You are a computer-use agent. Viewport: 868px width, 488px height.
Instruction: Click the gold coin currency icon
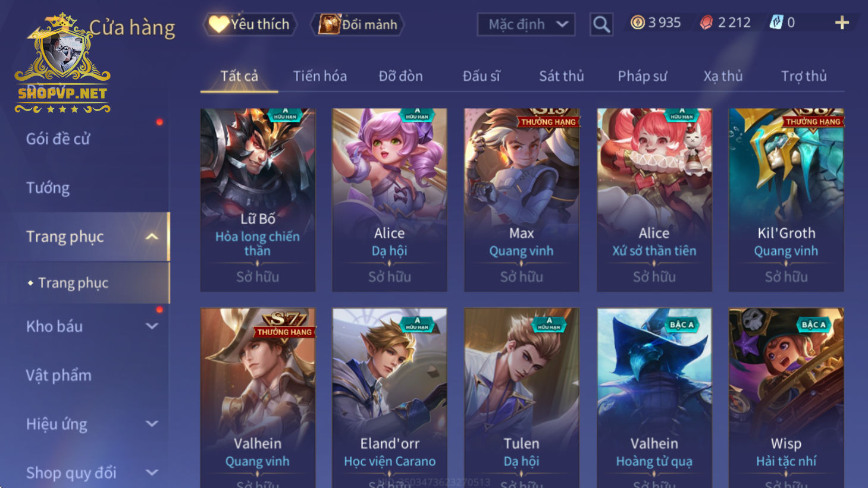638,23
